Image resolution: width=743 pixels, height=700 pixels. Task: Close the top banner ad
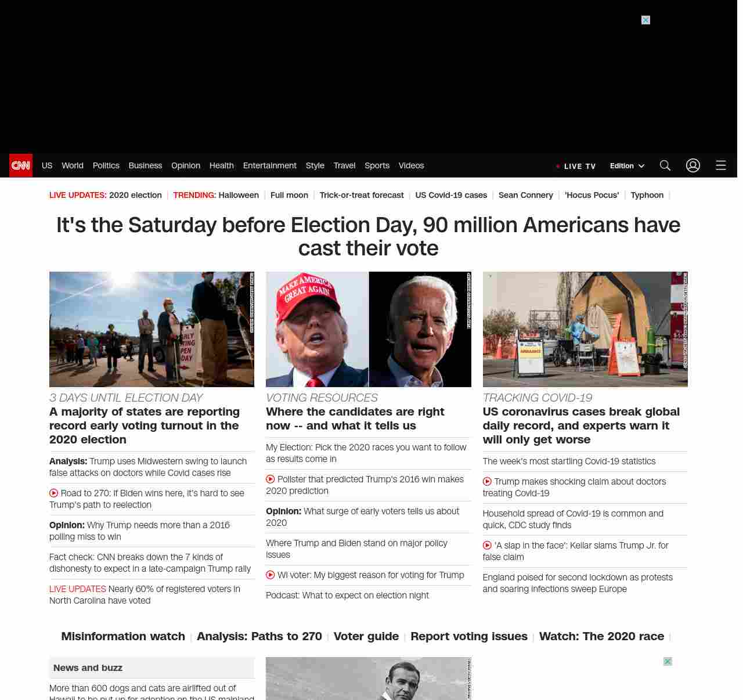645,20
